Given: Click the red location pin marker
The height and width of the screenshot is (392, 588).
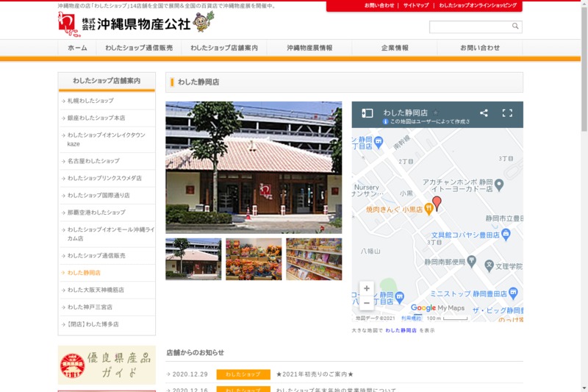Looking at the screenshot, I should pyautogui.click(x=437, y=203).
